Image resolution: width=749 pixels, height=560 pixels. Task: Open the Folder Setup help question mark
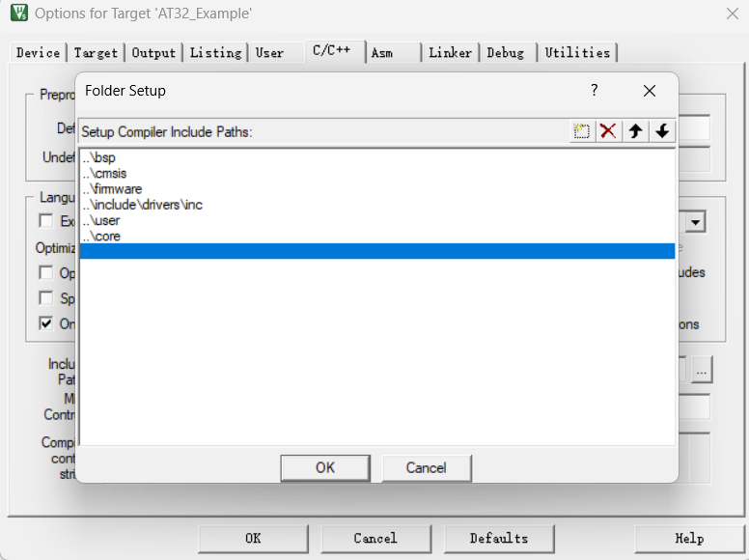594,90
